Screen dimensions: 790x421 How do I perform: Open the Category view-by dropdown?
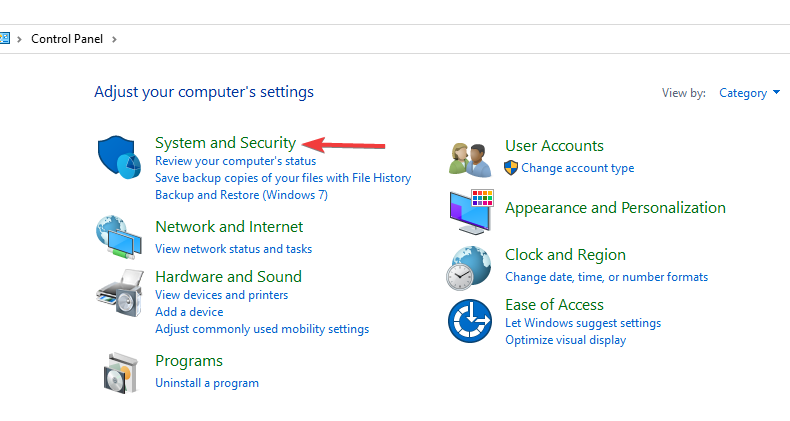click(x=749, y=93)
